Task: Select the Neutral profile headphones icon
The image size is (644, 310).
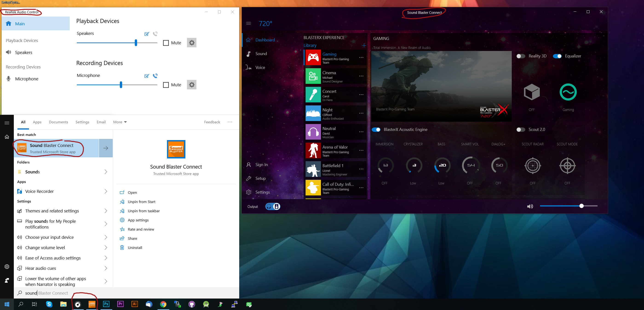Action: click(313, 132)
